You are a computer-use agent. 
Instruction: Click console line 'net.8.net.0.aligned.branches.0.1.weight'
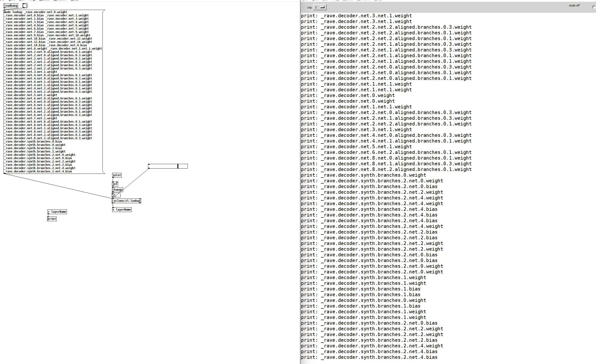coord(386,158)
